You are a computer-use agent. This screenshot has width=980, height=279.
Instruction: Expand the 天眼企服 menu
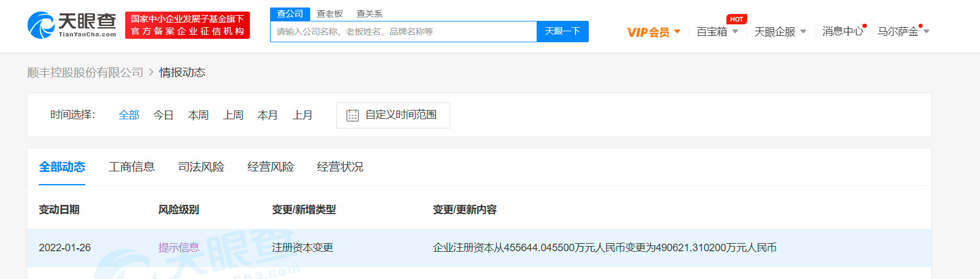pyautogui.click(x=779, y=32)
